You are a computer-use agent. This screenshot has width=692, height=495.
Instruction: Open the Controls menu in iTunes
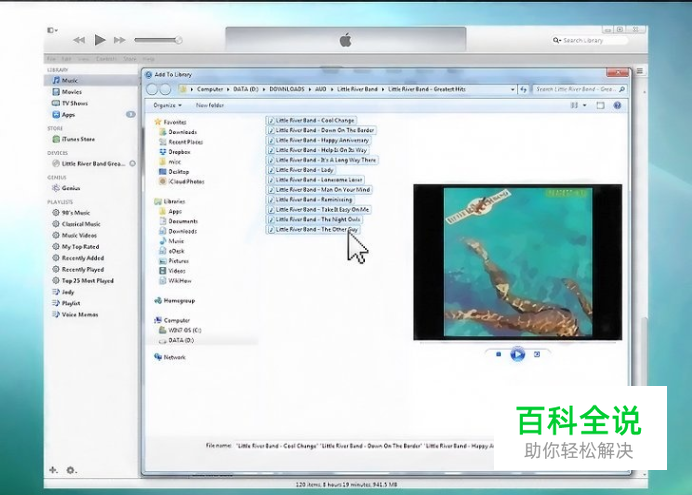tap(106, 59)
